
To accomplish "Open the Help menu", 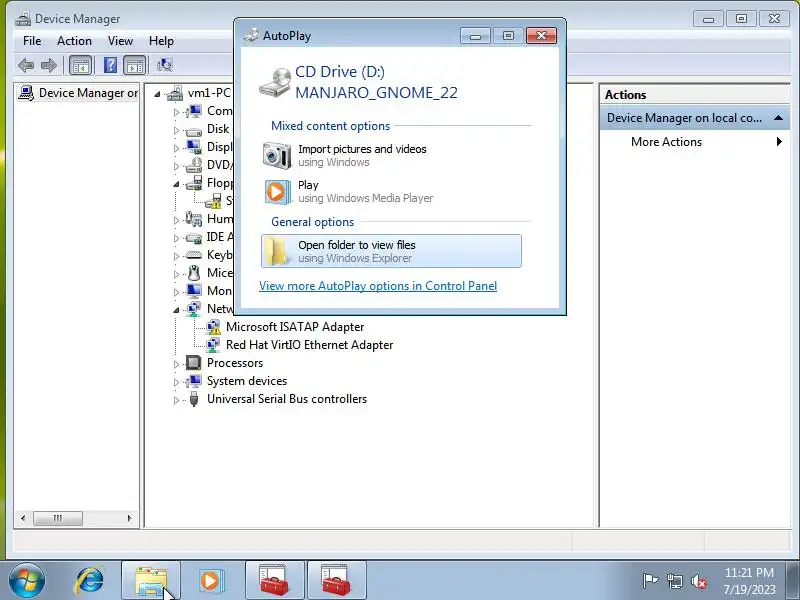I will [x=161, y=41].
